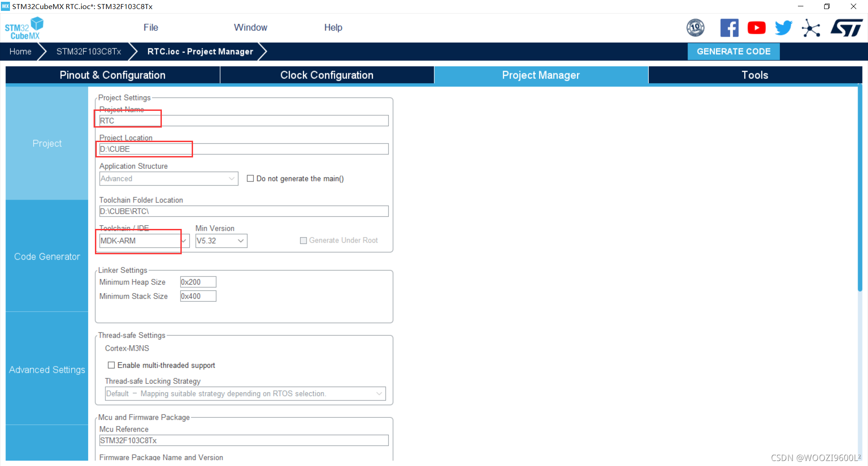Click the MX title bar app icon
The height and width of the screenshot is (466, 868).
tap(5, 6)
